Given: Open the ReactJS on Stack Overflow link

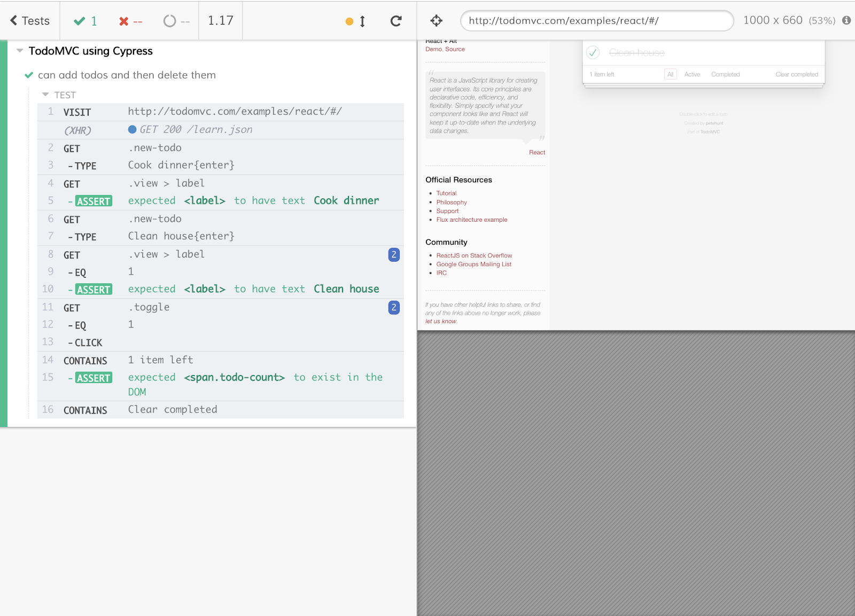Looking at the screenshot, I should click(474, 255).
